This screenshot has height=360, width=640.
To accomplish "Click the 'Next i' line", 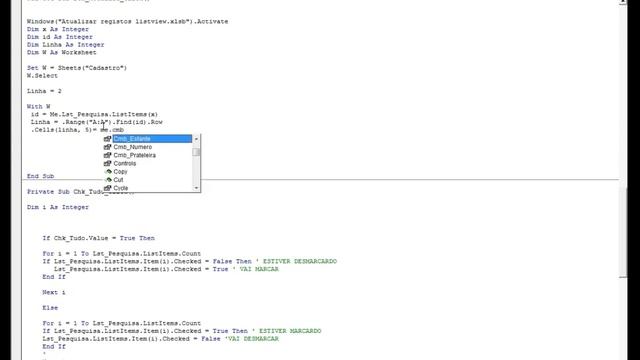I will tap(54, 292).
